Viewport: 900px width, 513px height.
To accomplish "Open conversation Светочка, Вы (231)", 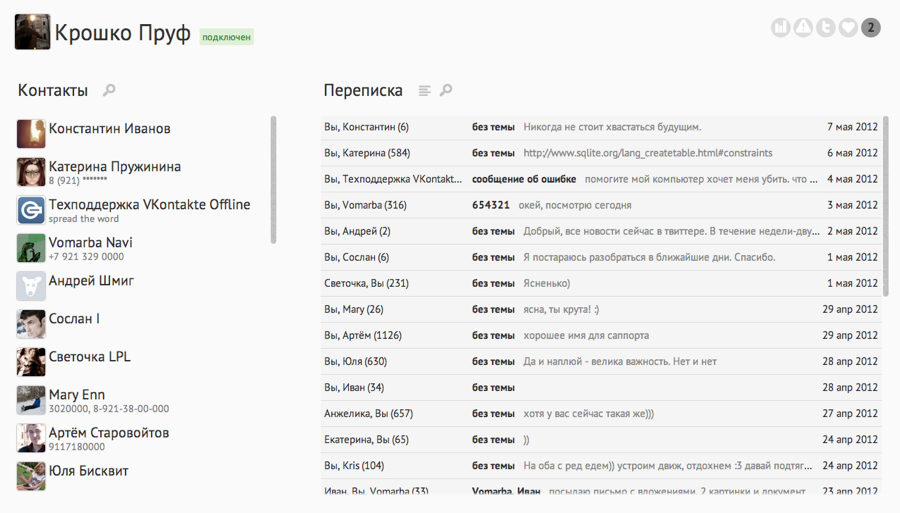I will click(x=601, y=283).
